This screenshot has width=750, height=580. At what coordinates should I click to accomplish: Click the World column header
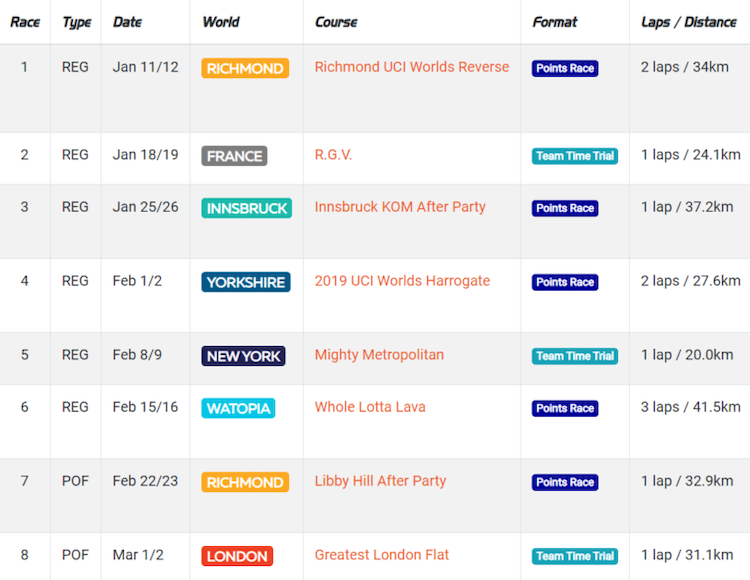click(220, 22)
